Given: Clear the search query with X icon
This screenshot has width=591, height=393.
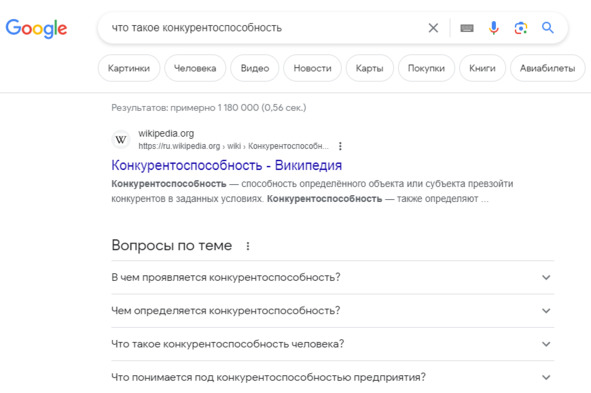Looking at the screenshot, I should pos(433,28).
